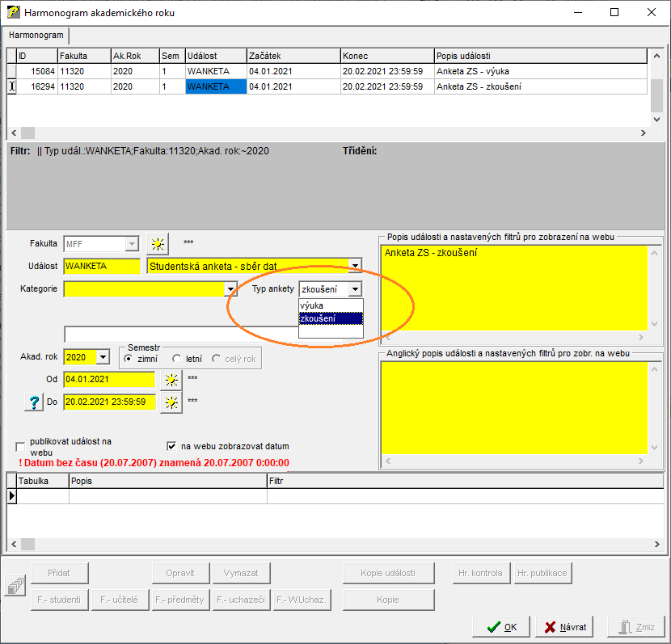Click the sun icon beside Od date
Image resolution: width=671 pixels, height=644 pixels.
(x=171, y=380)
